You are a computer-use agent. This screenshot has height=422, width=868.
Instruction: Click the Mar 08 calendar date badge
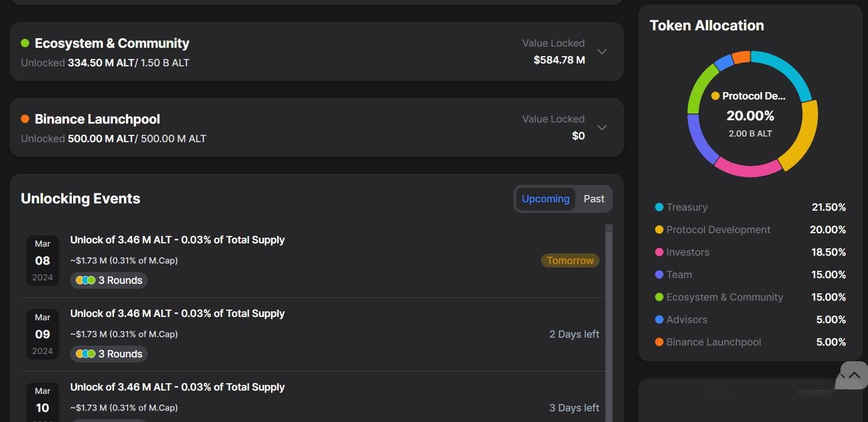click(43, 260)
